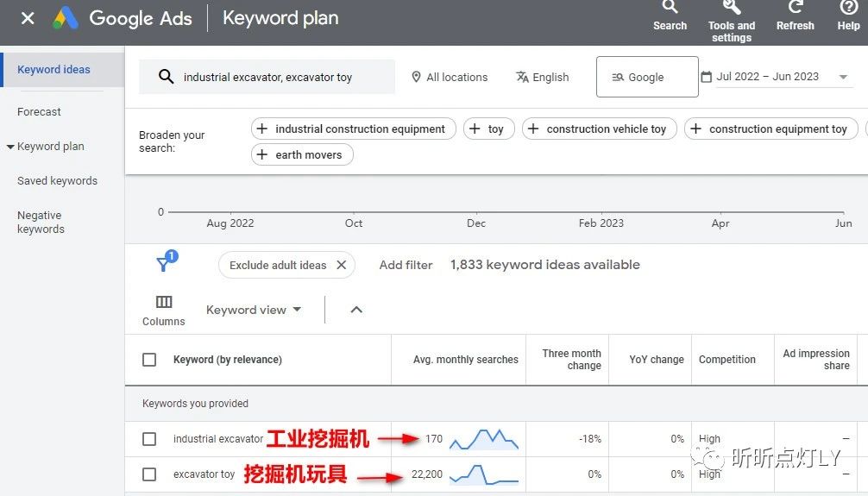The height and width of the screenshot is (496, 868).
Task: Click the All locations pin icon
Action: pyautogui.click(x=416, y=77)
